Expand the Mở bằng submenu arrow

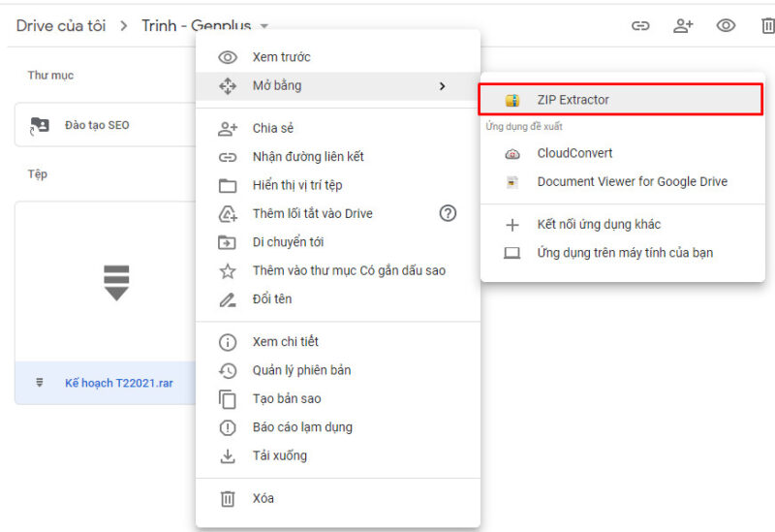(442, 86)
